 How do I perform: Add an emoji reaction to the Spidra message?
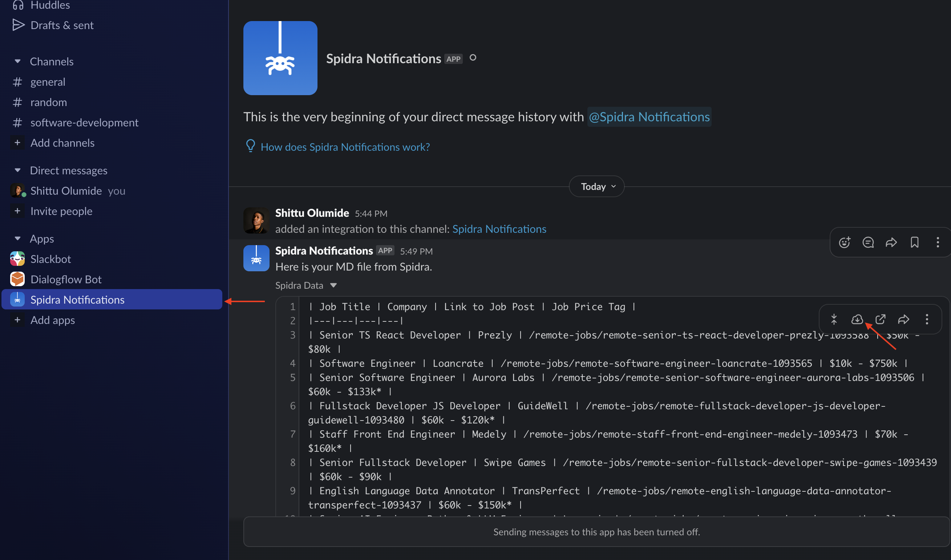[x=845, y=243]
